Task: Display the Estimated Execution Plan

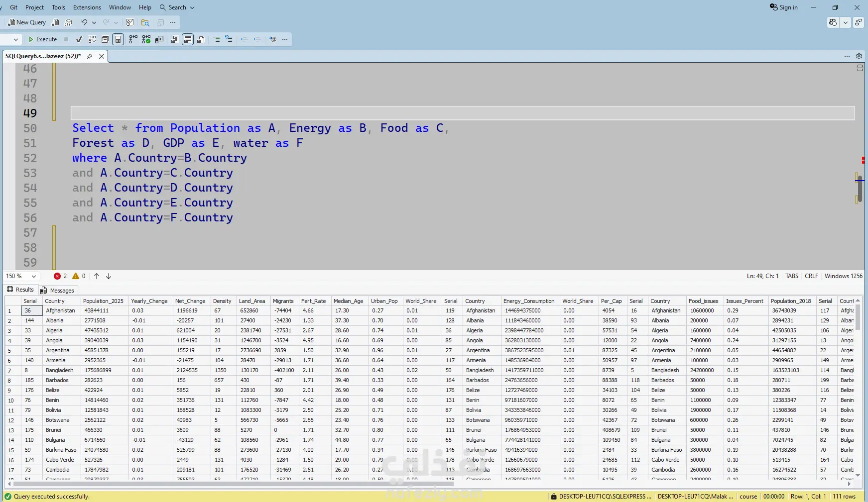Action: 92,39
